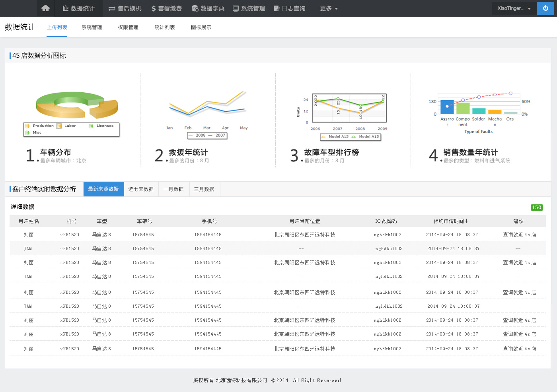Open 数据统计 in the top menu
This screenshot has width=557, height=392.
(78, 8)
